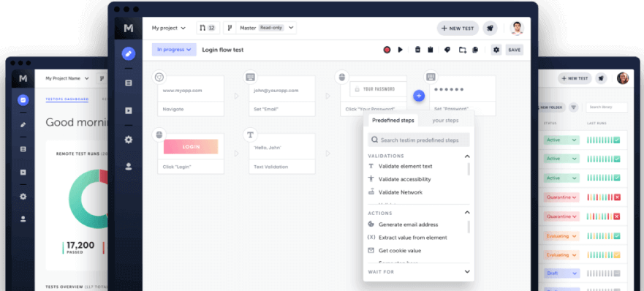Open My Project Name dropdown in left window

67,78
